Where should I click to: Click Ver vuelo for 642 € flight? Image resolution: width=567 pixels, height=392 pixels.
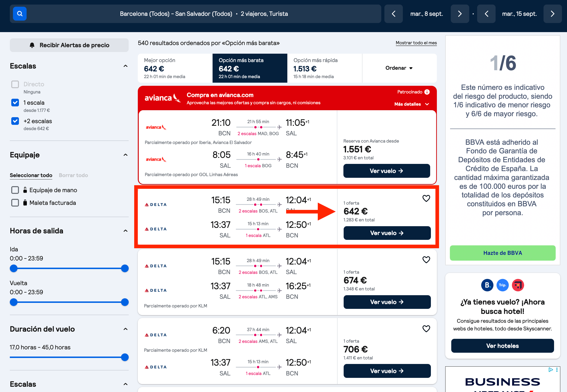click(x=387, y=233)
